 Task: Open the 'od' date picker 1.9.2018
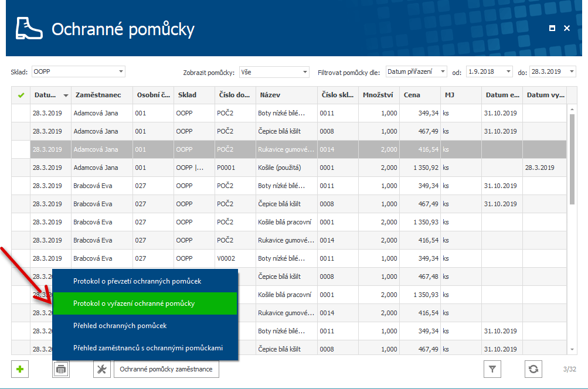508,71
